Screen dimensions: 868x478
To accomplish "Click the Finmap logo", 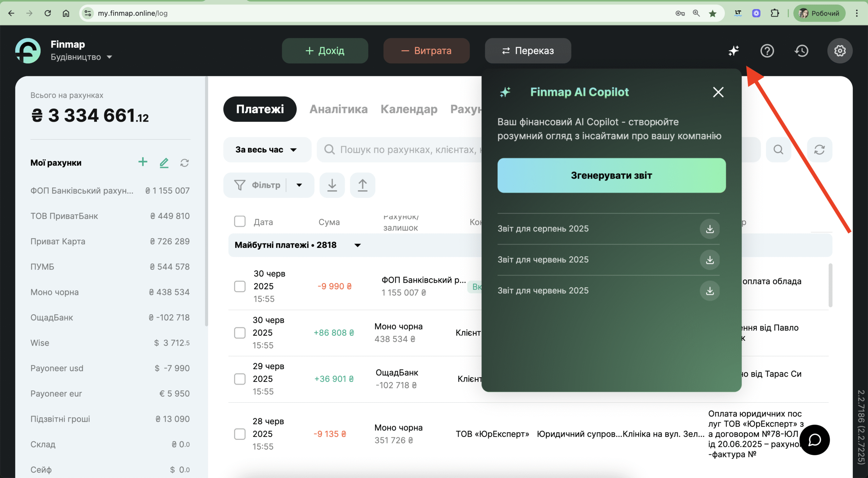I will click(28, 51).
